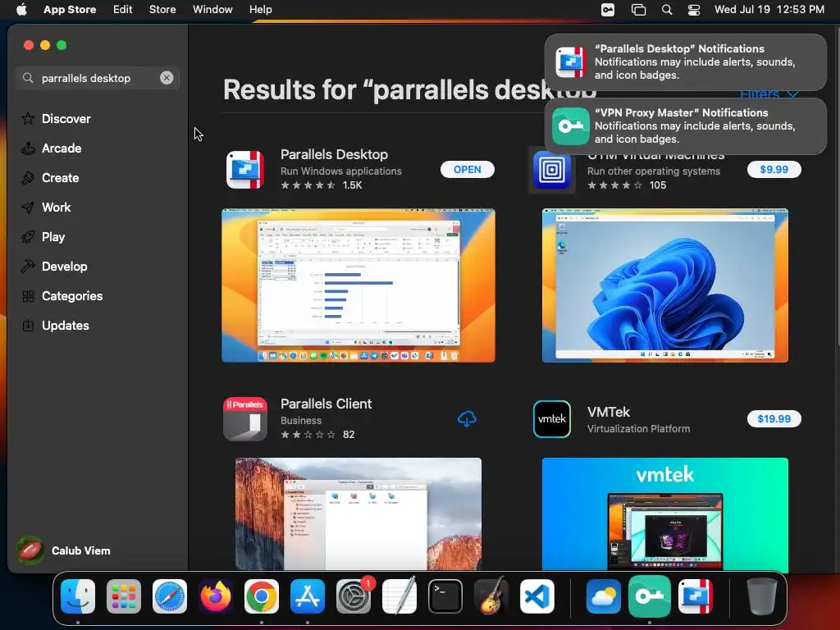This screenshot has height=630, width=840.
Task: Open the Help menu
Action: pyautogui.click(x=260, y=9)
